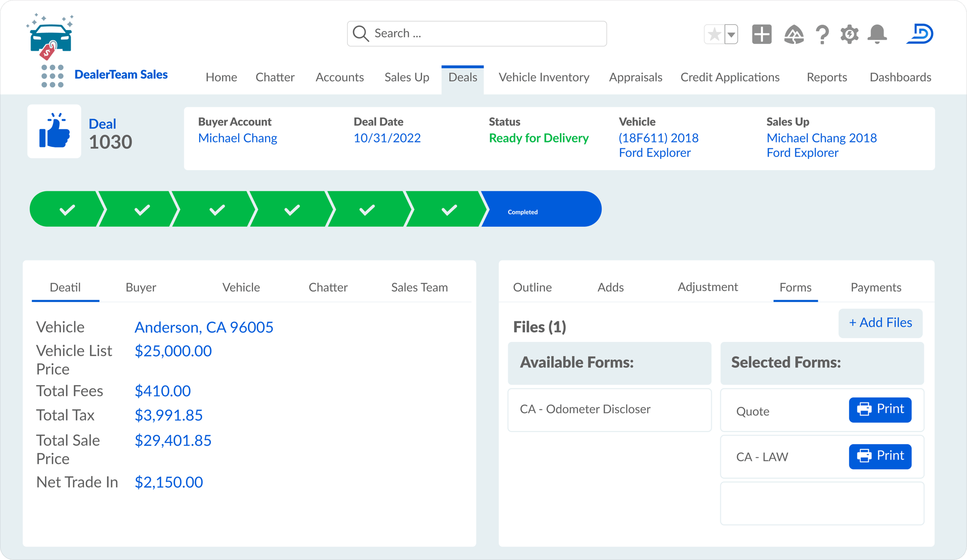Switch to the Vehicle detail tab
Viewport: 967px width, 560px height.
241,287
